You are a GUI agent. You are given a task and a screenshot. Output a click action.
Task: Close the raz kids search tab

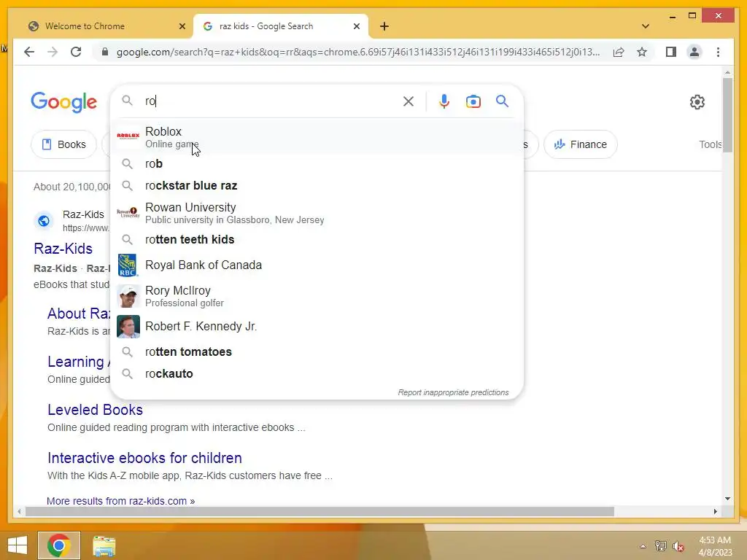coord(356,26)
